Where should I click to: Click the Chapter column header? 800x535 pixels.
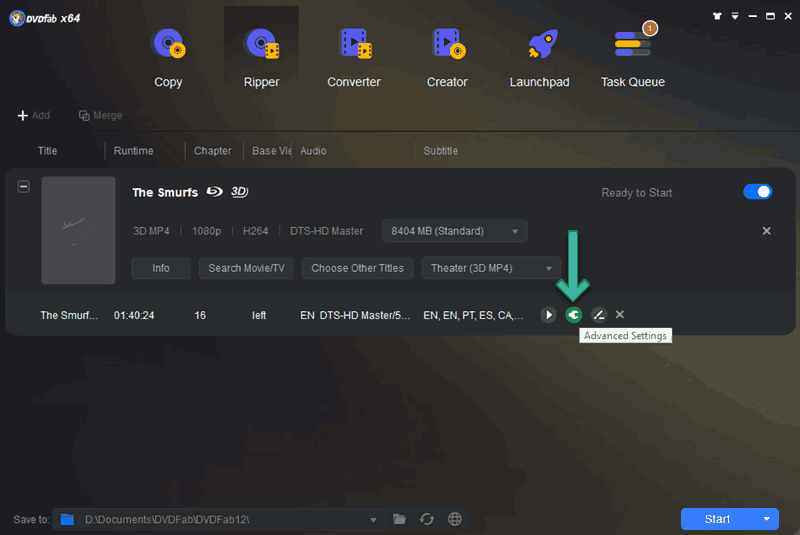coord(212,151)
